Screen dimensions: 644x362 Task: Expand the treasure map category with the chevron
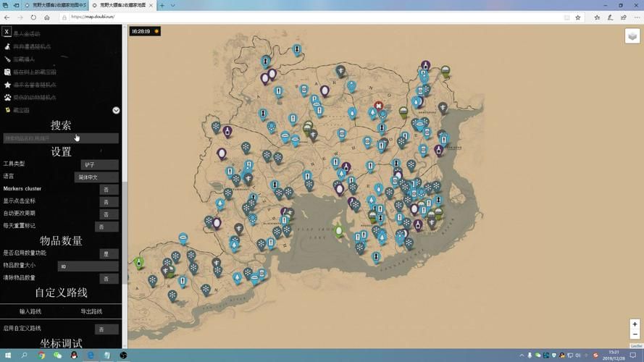[x=116, y=110]
